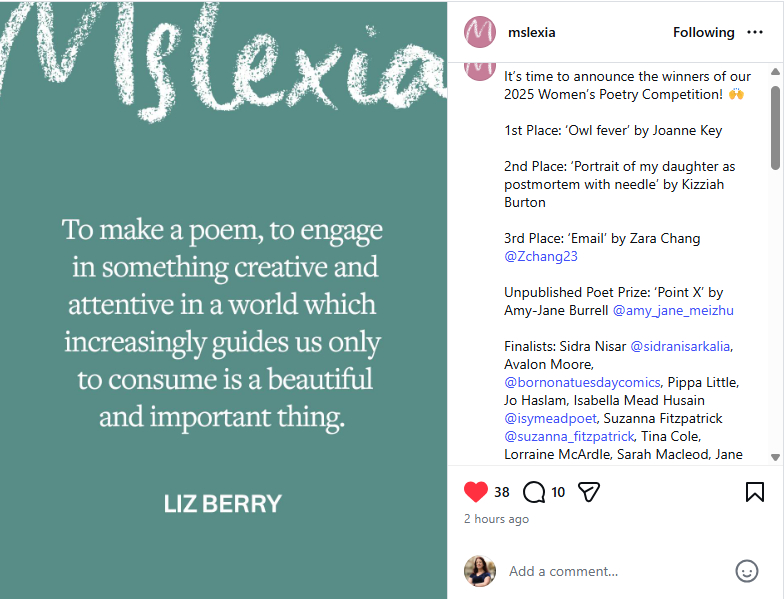
Task: View the 38 likes count
Action: click(501, 492)
